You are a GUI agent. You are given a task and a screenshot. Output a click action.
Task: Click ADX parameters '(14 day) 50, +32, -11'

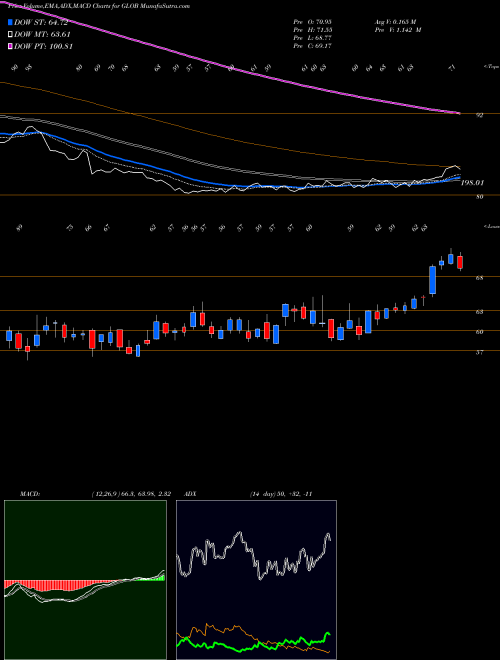[x=281, y=494]
